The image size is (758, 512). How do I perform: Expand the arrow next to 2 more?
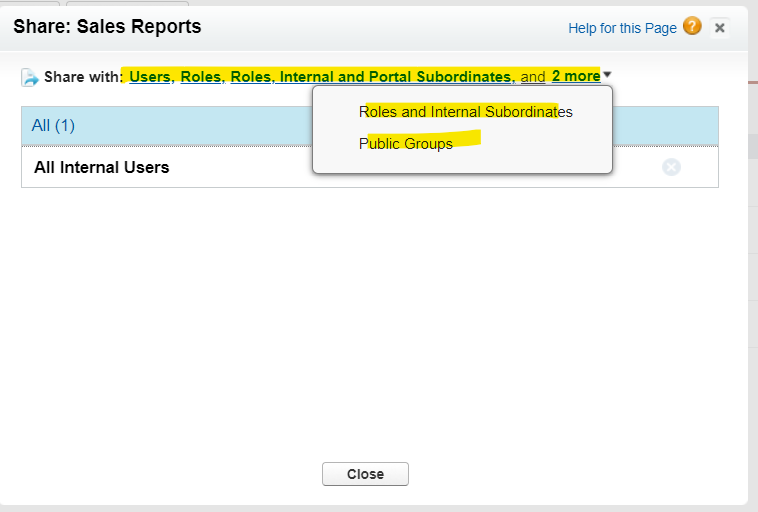pyautogui.click(x=607, y=75)
